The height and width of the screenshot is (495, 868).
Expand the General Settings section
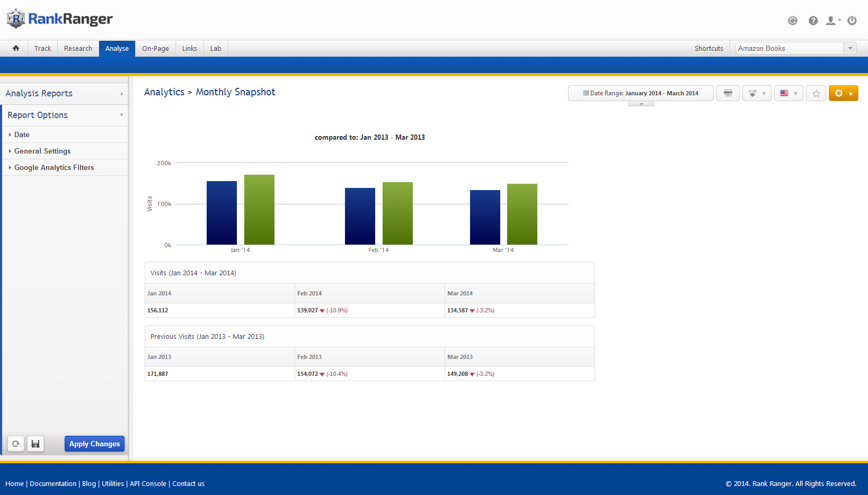point(42,151)
